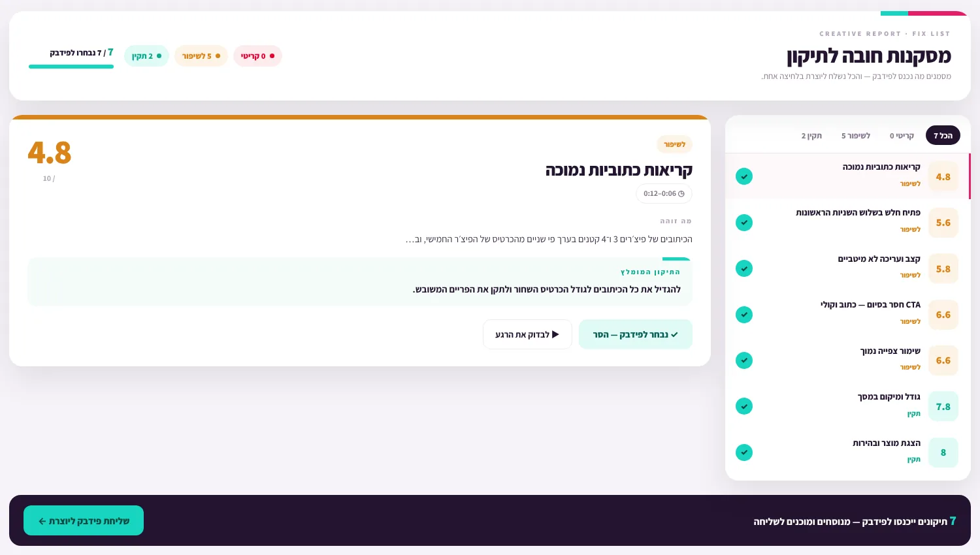Toggle the checkmark for שימור צפייה נמוך

[744, 360]
